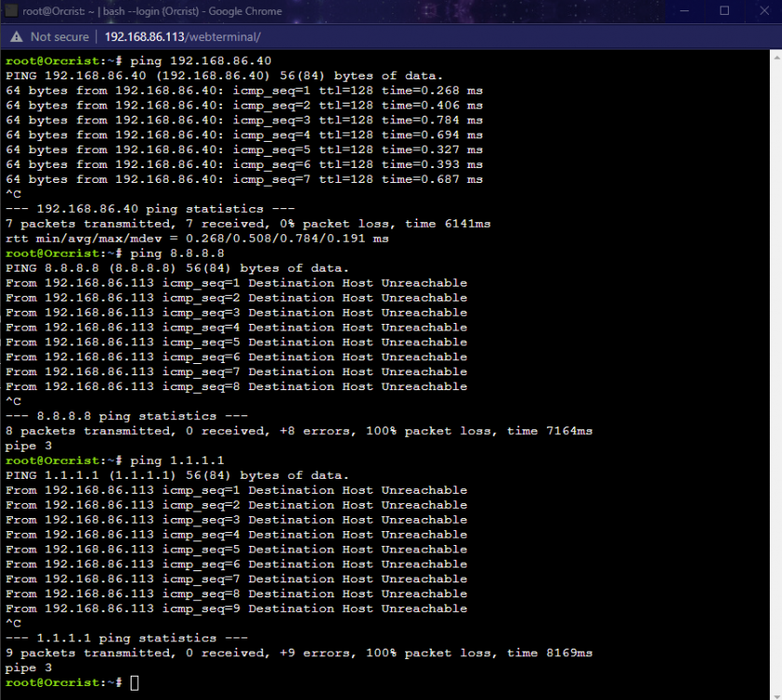Close the Chrome terminal window
The height and width of the screenshot is (700, 782).
pyautogui.click(x=764, y=11)
